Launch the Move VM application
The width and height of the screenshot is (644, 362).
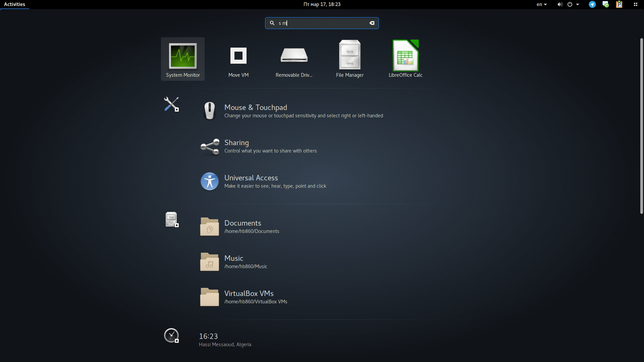(238, 59)
